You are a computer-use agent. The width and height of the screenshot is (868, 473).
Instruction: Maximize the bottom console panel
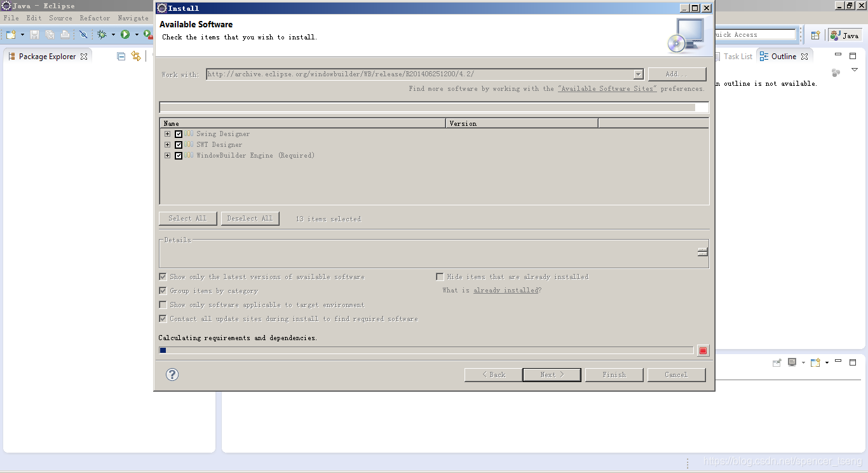pyautogui.click(x=853, y=362)
